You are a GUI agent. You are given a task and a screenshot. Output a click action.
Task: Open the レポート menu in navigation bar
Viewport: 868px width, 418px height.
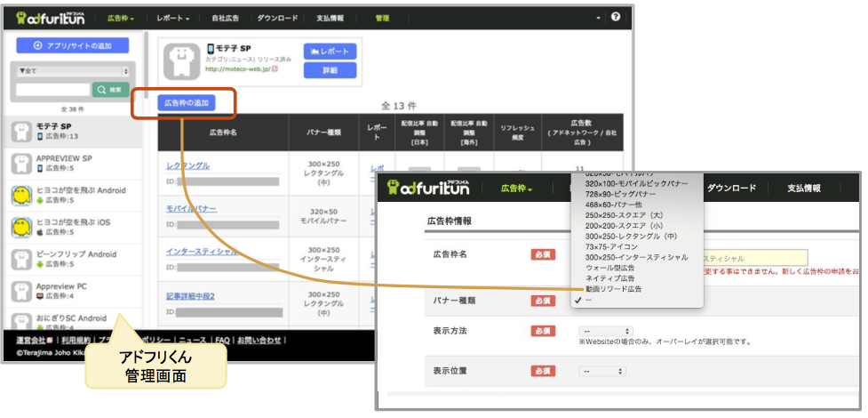[x=177, y=18]
